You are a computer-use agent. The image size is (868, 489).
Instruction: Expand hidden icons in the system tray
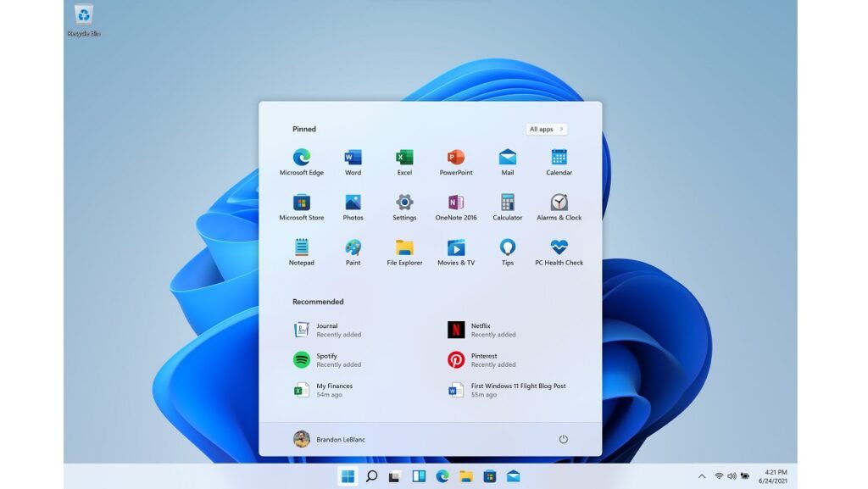702,476
